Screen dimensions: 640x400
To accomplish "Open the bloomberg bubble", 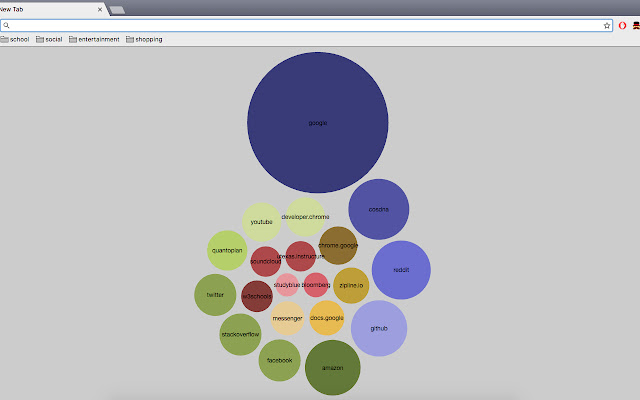I will pos(316,285).
